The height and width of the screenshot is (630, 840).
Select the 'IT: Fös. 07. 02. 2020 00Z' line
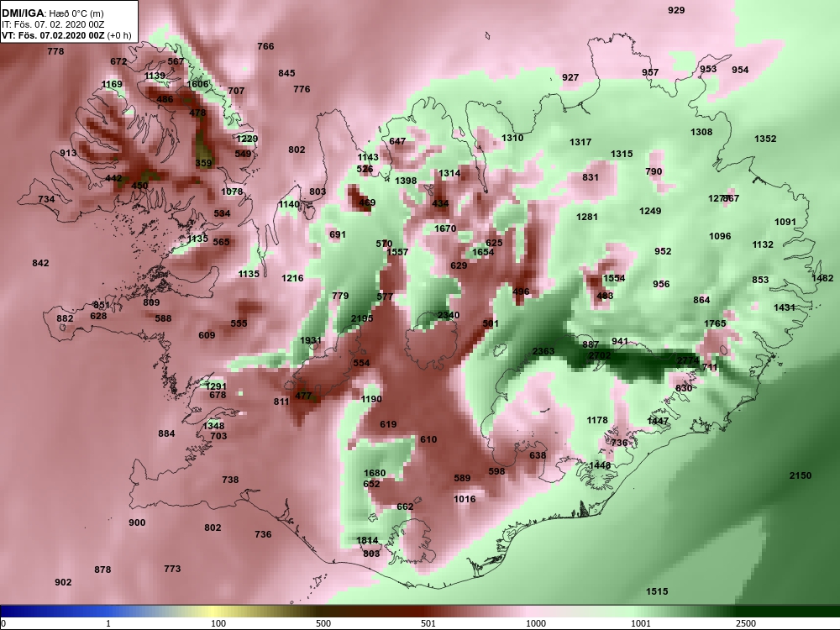pyautogui.click(x=48, y=24)
